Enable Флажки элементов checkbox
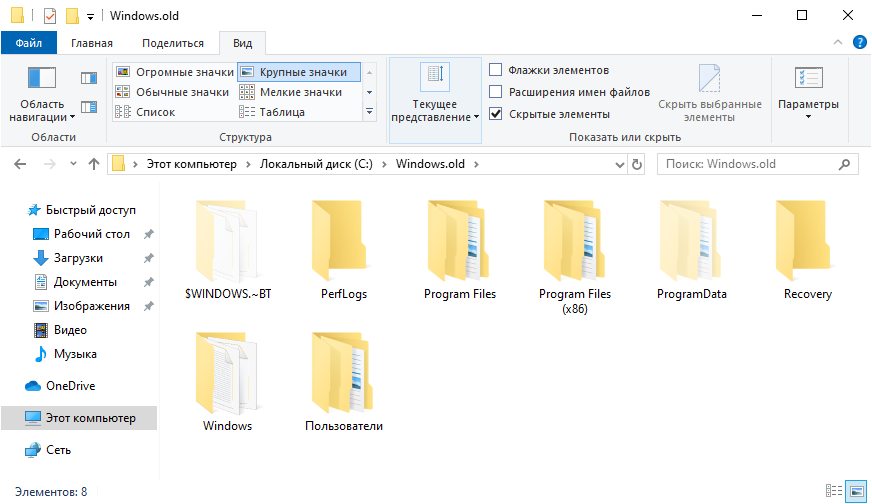The image size is (872, 504). (x=496, y=70)
